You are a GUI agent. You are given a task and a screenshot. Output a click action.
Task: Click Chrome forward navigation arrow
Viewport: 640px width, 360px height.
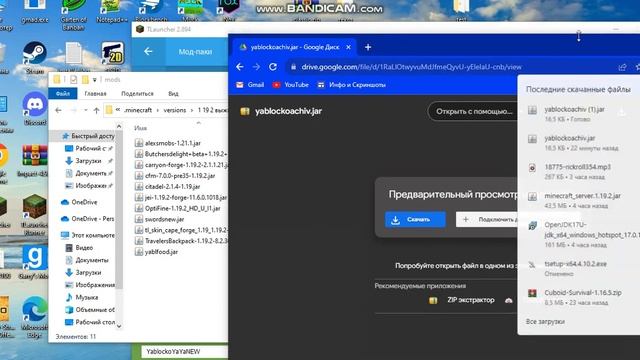[256, 67]
